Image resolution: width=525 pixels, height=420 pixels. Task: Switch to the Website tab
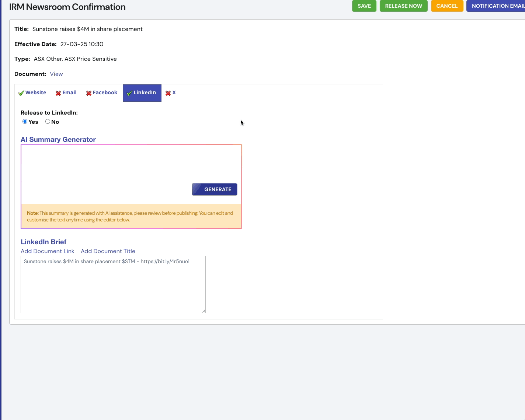coord(35,92)
